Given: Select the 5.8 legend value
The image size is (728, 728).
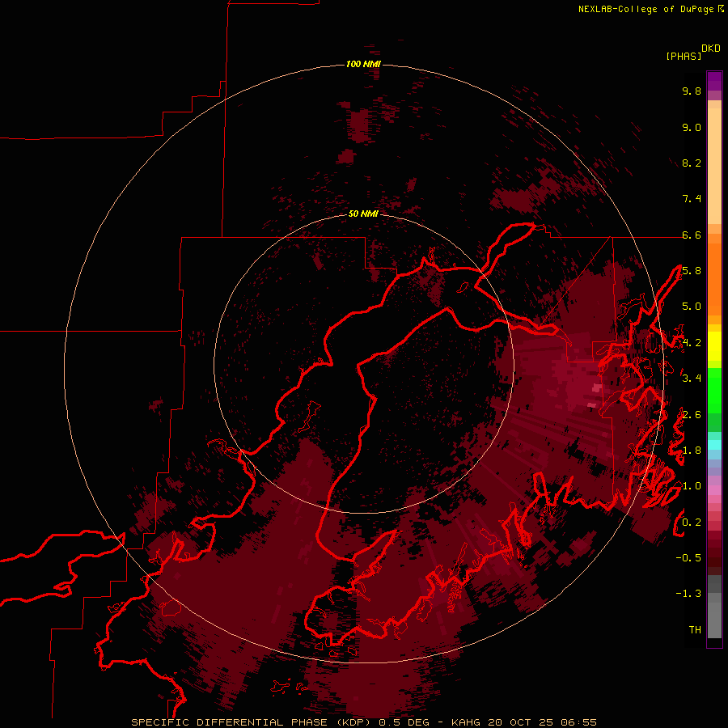Looking at the screenshot, I should click(692, 271).
